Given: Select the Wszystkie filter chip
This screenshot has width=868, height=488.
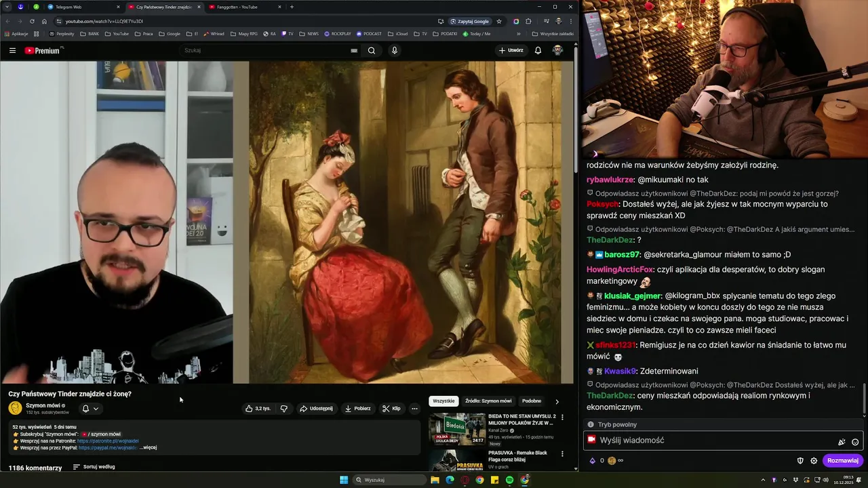Looking at the screenshot, I should coord(443,401).
